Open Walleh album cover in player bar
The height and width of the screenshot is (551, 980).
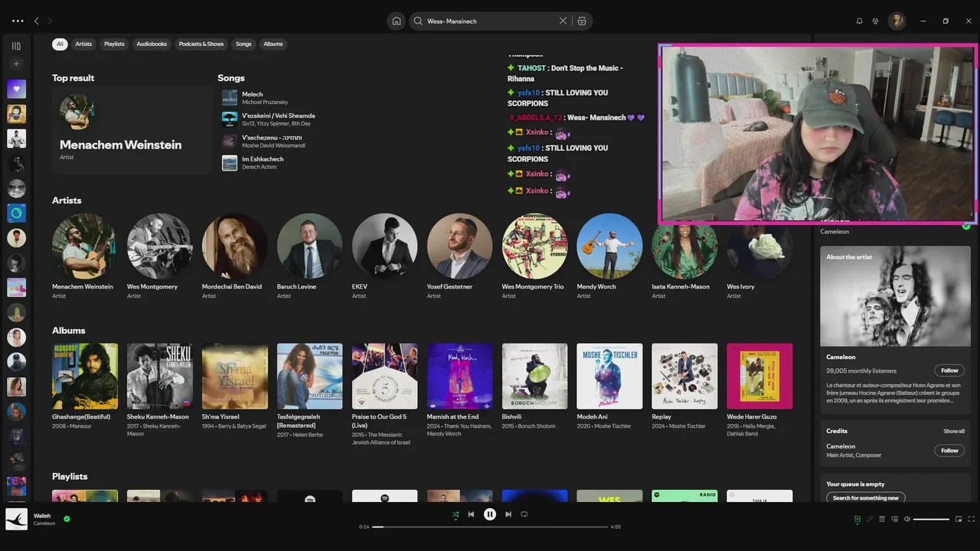(16, 519)
